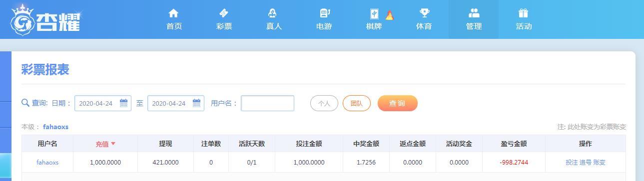Open the 真人 live dealer icon
Viewport: 644px width, 181px height.
[273, 13]
